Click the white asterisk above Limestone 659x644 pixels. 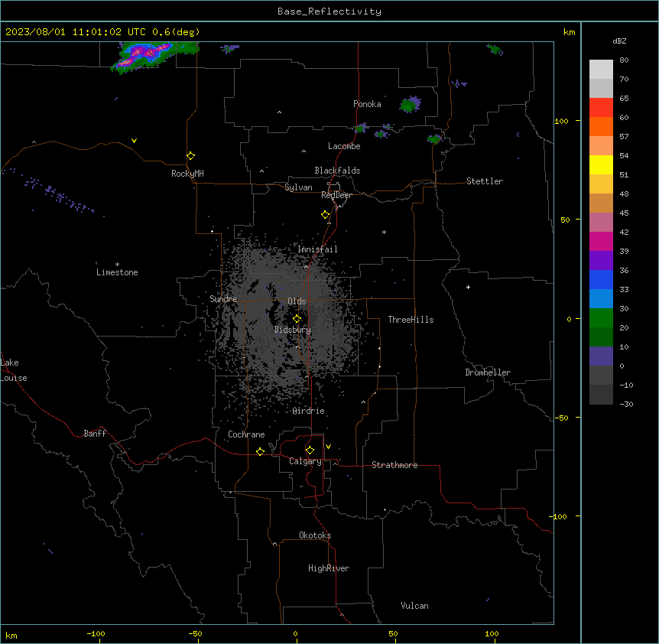117,265
